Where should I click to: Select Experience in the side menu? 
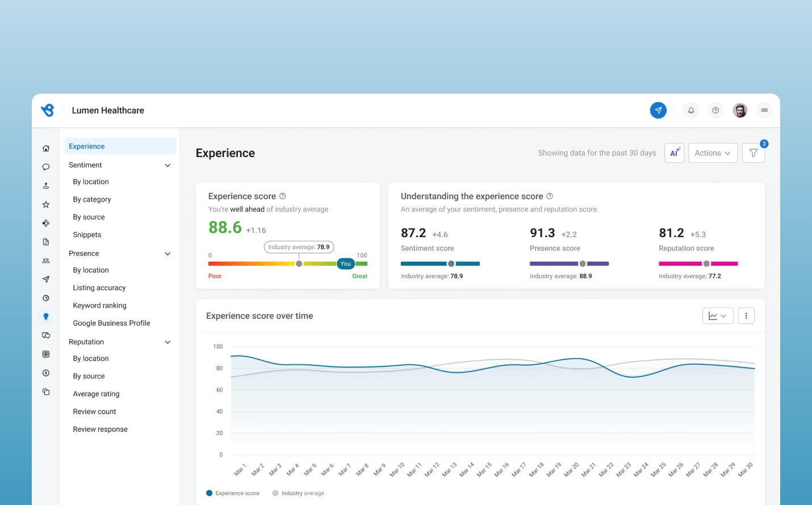[120, 146]
